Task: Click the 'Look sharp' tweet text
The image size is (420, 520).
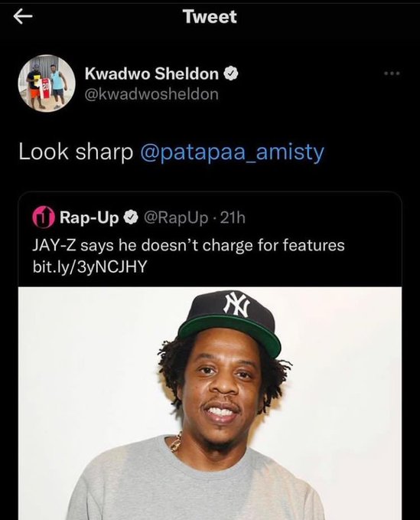Action: tap(76, 152)
